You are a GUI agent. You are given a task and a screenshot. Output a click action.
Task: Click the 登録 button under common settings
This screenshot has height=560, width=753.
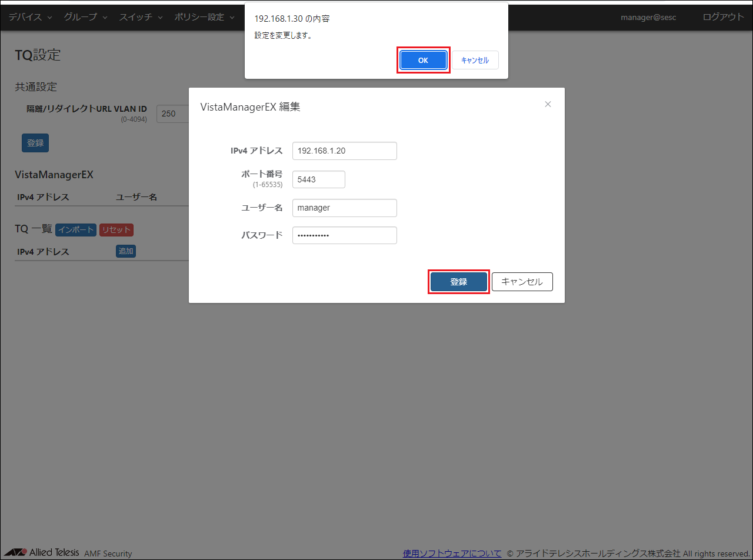point(35,143)
